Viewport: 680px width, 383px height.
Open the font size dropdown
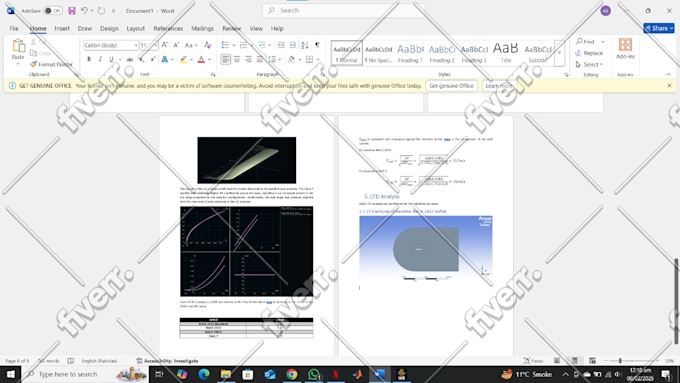point(155,45)
